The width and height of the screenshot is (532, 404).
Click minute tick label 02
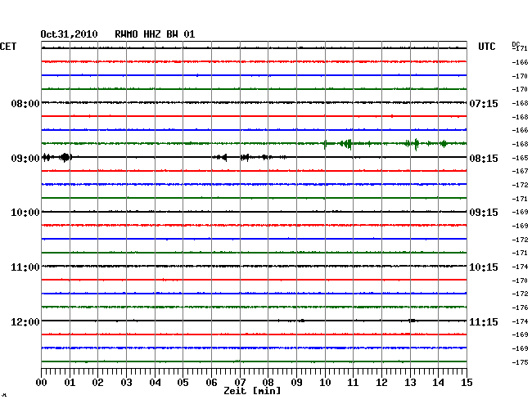[x=97, y=383]
